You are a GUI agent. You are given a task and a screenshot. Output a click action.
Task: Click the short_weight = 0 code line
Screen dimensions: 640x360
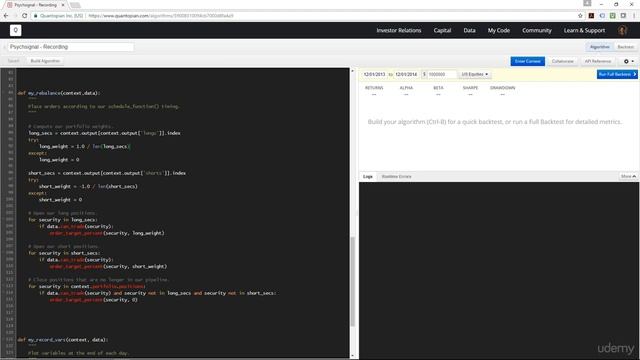point(60,200)
